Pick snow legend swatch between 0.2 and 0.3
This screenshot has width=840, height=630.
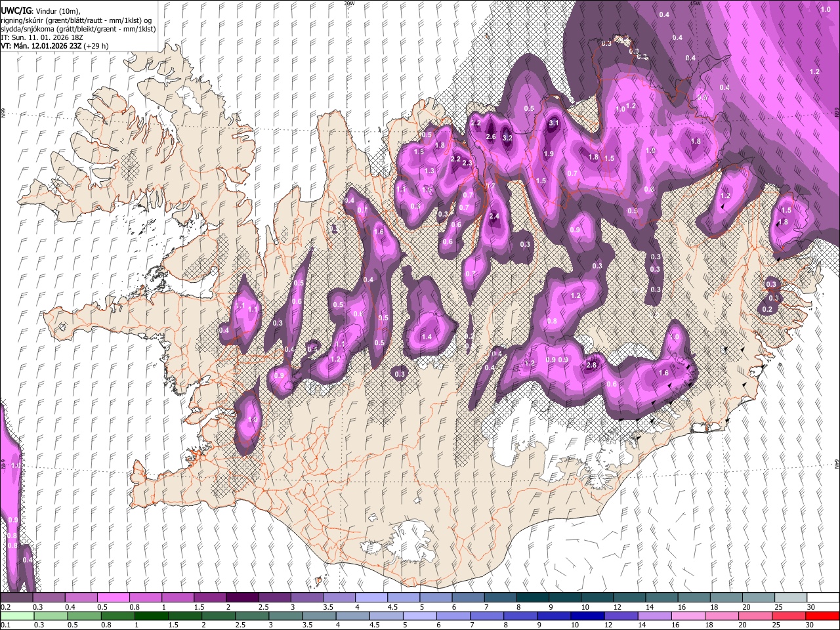[16, 597]
